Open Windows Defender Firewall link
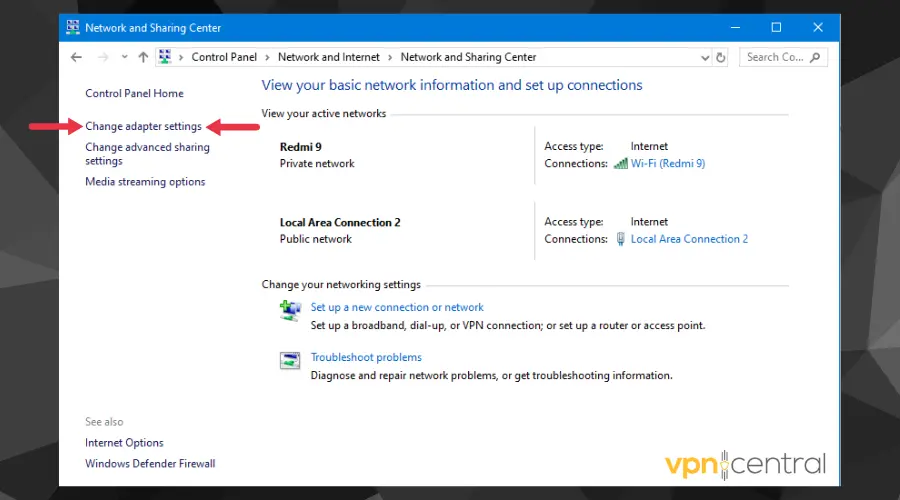Screen dimensions: 900x500 [x=150, y=463]
